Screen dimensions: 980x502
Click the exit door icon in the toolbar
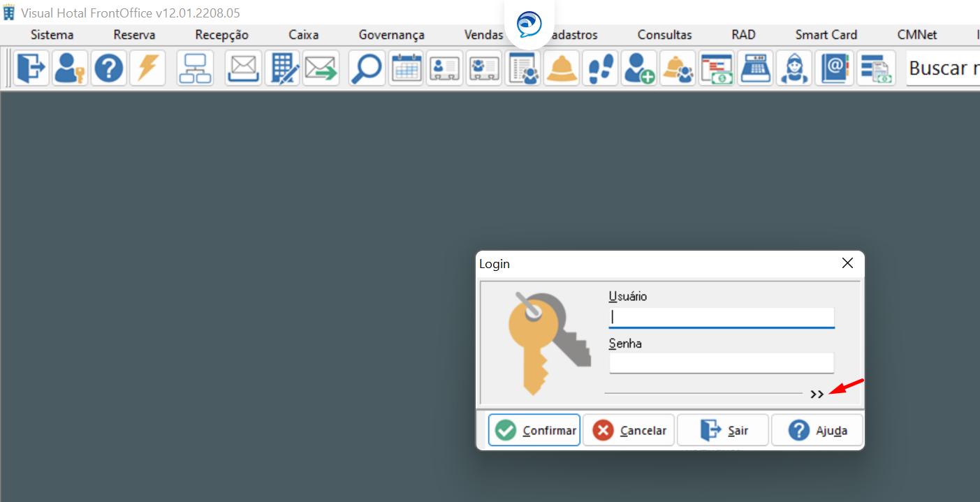[31, 68]
